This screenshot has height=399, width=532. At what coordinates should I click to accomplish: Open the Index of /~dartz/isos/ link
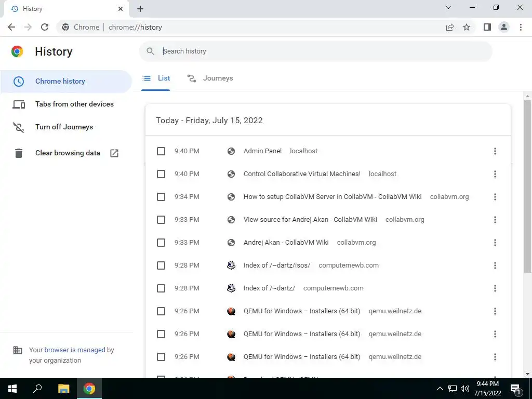[277, 265]
